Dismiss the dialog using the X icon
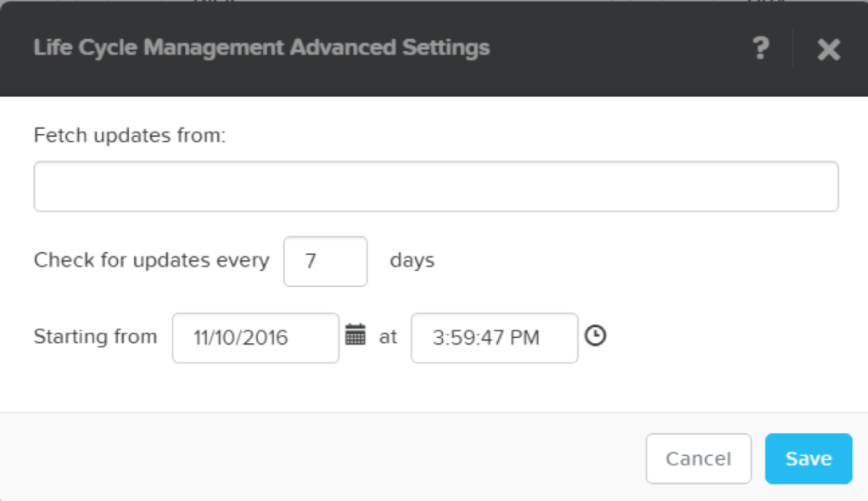This screenshot has height=501, width=868. pyautogui.click(x=827, y=48)
